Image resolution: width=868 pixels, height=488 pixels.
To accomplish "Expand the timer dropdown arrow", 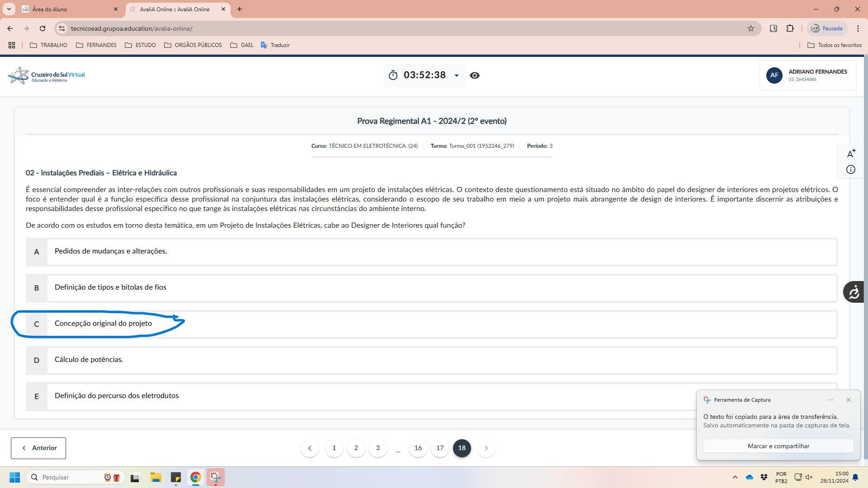I will click(x=457, y=75).
